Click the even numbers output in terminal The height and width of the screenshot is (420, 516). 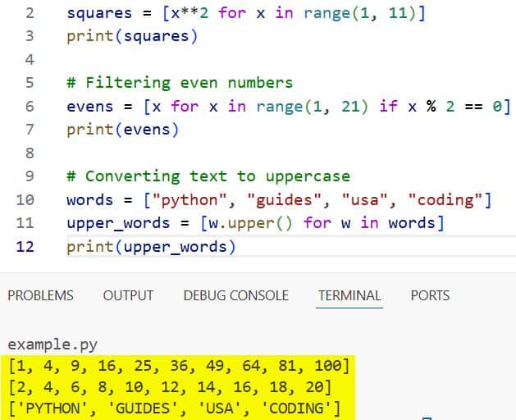pos(170,387)
